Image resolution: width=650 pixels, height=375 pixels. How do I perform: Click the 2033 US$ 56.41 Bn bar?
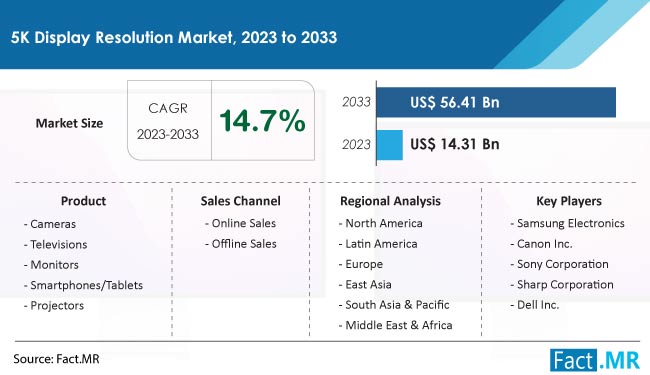[x=496, y=102]
